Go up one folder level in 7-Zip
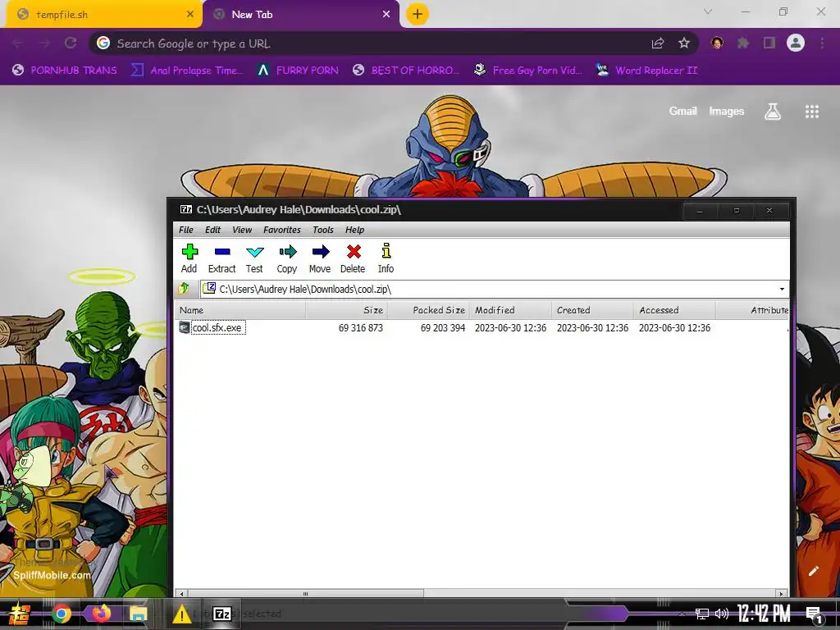Image resolution: width=840 pixels, height=630 pixels. (x=184, y=289)
